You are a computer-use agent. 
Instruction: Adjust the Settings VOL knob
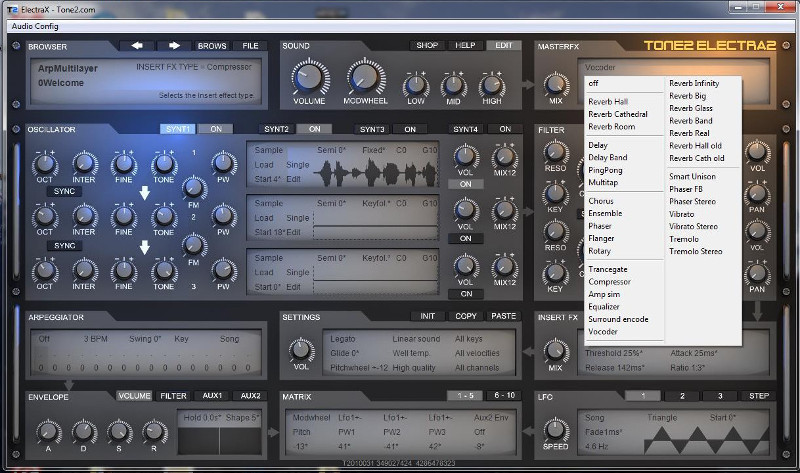pos(301,350)
